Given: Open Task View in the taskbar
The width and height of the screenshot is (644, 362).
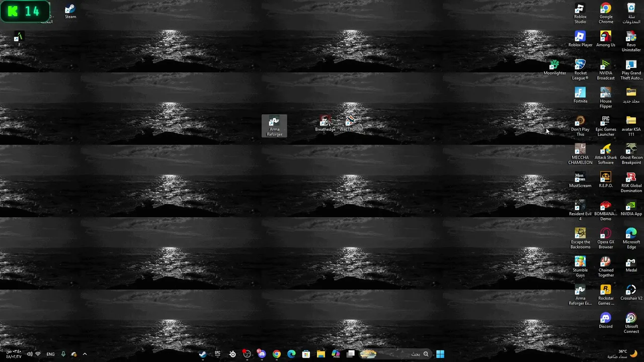Looking at the screenshot, I should 351,354.
